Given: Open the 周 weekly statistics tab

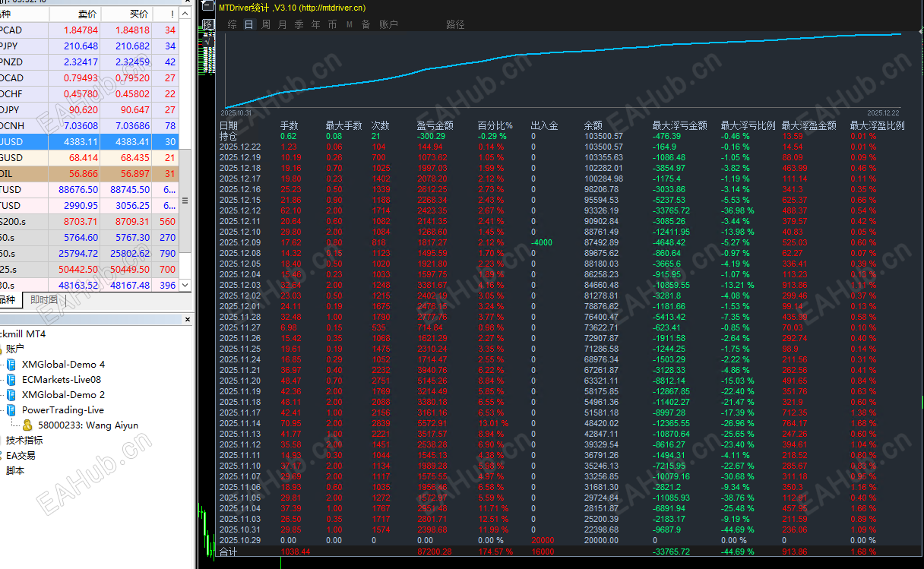Looking at the screenshot, I should 266,24.
